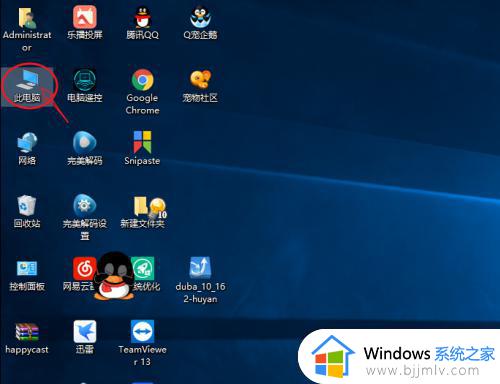Screen dimensions: 500x384
Task: Open the 宠物社区 shortcut icon
Action: (200, 79)
